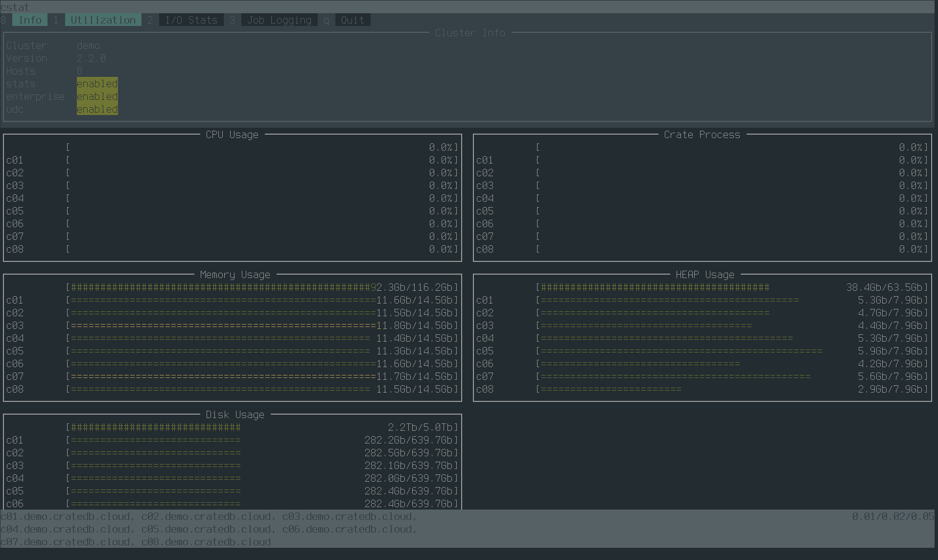This screenshot has height=560, width=938.
Task: Click the CPU Usage panel title
Action: 232,135
